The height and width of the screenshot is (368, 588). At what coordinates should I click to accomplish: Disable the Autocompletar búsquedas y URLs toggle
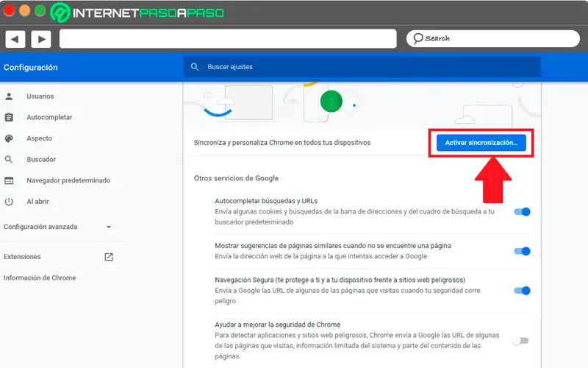coord(522,212)
